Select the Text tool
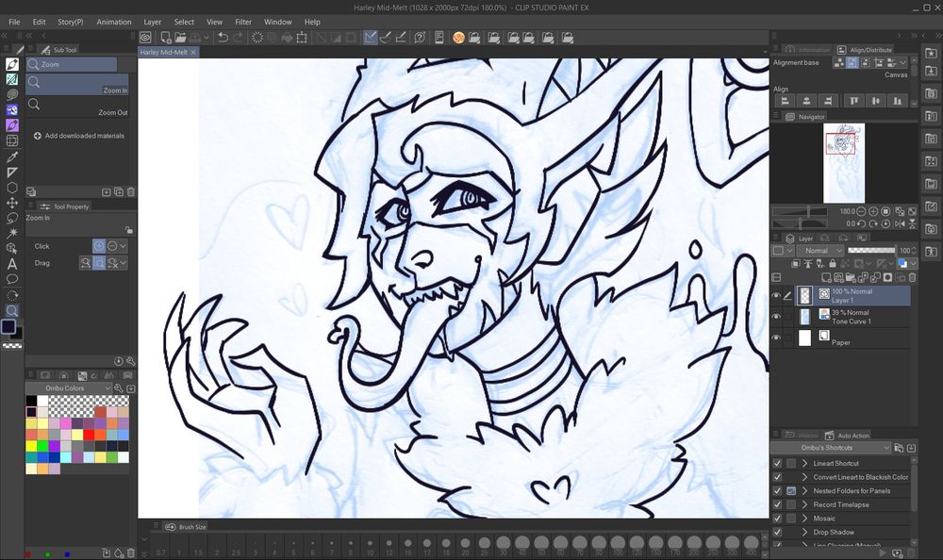 pos(12,264)
